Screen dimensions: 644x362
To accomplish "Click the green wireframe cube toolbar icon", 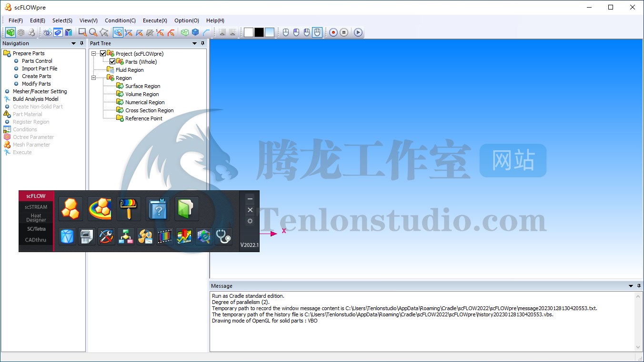I will pyautogui.click(x=185, y=32).
